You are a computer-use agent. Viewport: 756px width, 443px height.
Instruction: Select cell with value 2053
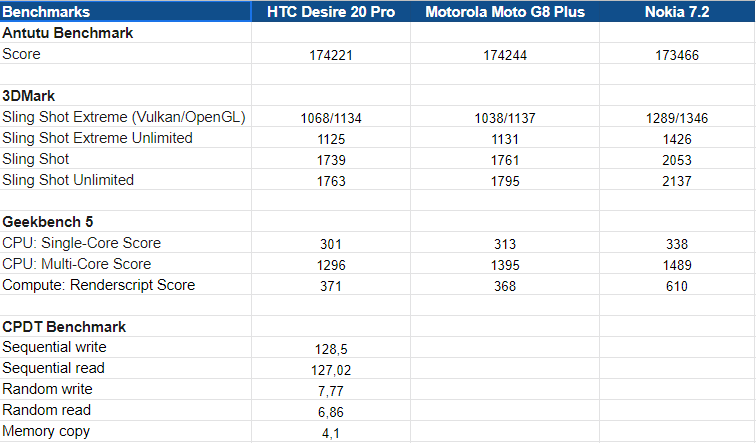coord(677,159)
